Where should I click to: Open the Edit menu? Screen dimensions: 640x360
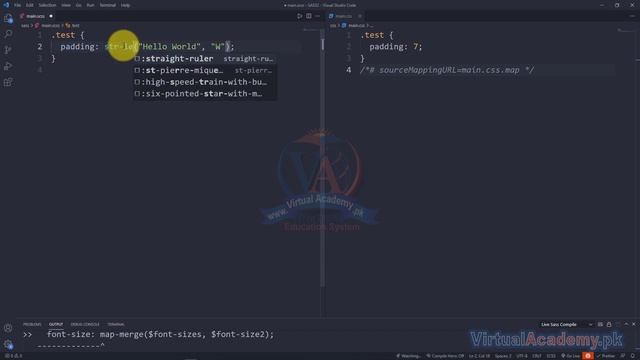pos(29,5)
